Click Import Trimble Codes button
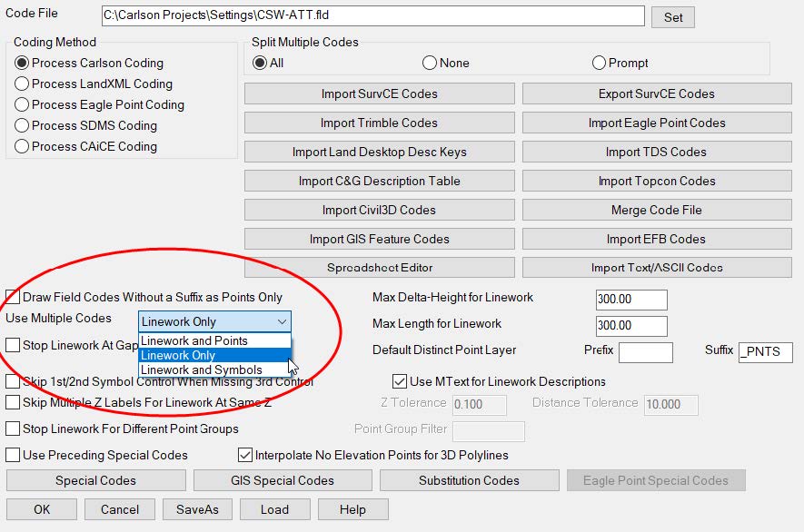Image resolution: width=804 pixels, height=532 pixels. 379,123
